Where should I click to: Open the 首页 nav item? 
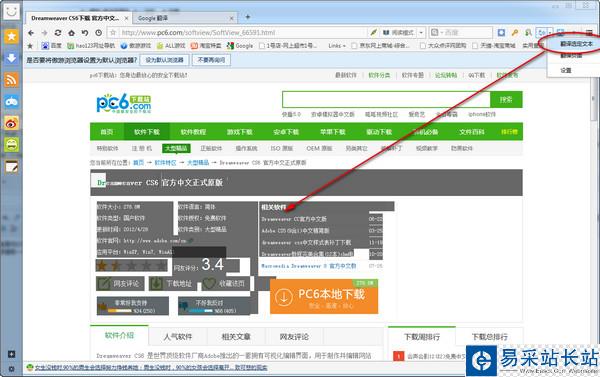tap(107, 132)
